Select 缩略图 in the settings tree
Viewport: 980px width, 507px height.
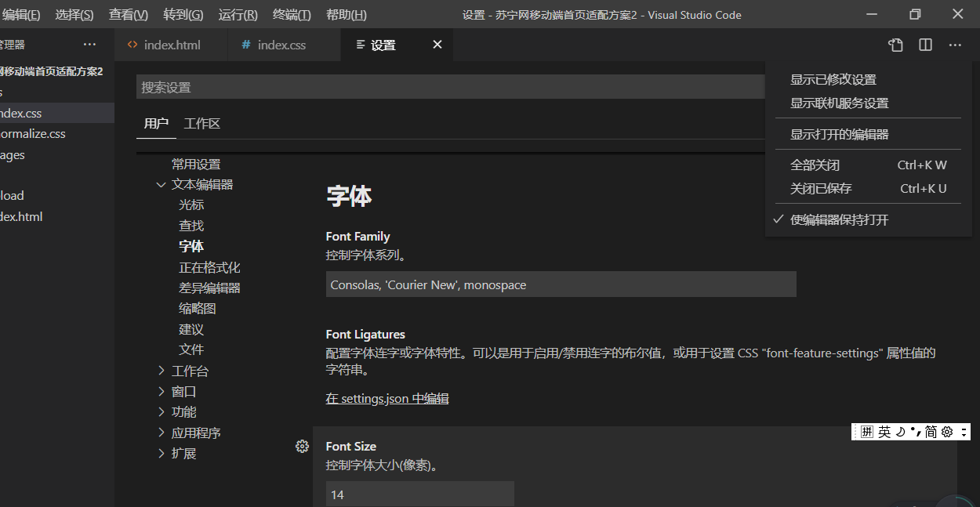[x=198, y=309]
